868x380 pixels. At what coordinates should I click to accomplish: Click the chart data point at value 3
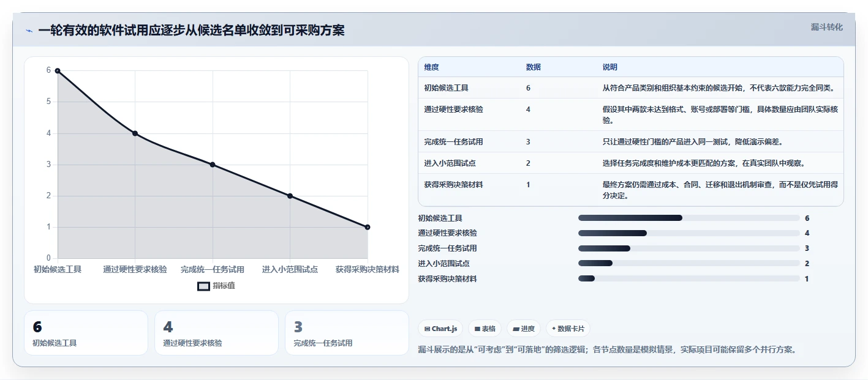[213, 165]
